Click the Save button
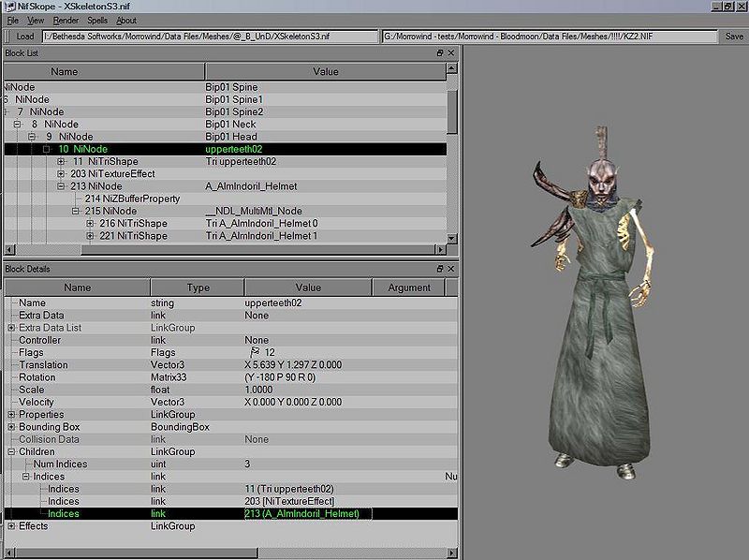 click(x=734, y=37)
